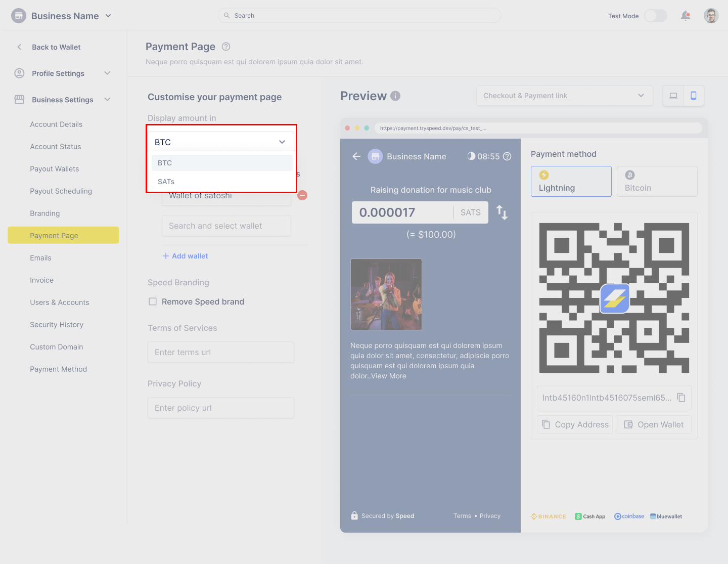Screen dimensions: 728x564
Task: Click the Secured by Speed lock icon
Action: (354, 515)
